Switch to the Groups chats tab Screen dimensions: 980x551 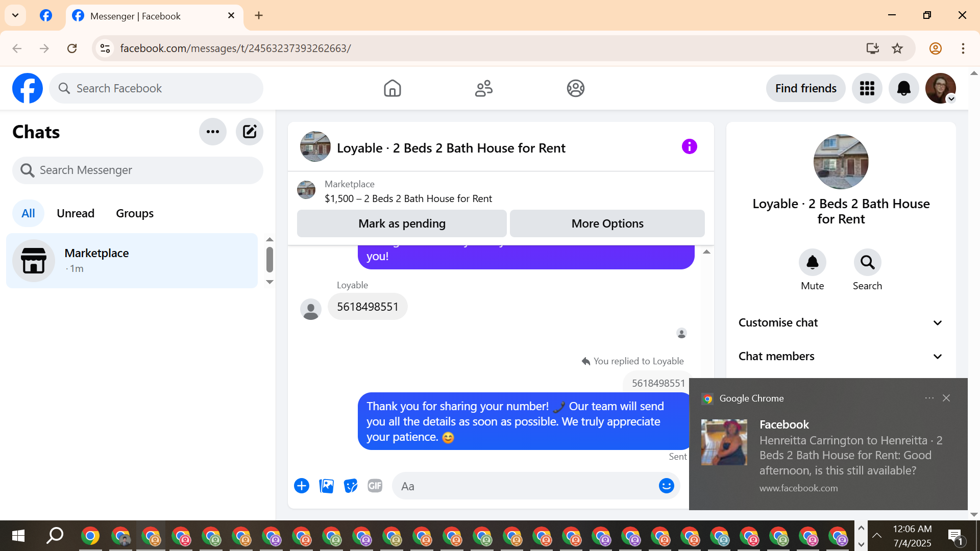[135, 213]
